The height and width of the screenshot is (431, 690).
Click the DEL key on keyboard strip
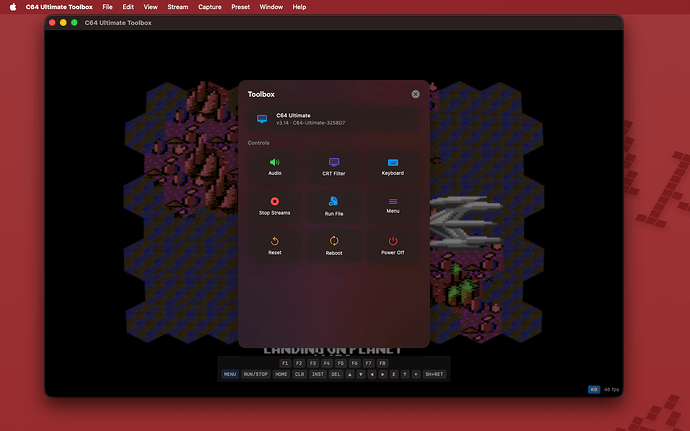click(x=336, y=374)
